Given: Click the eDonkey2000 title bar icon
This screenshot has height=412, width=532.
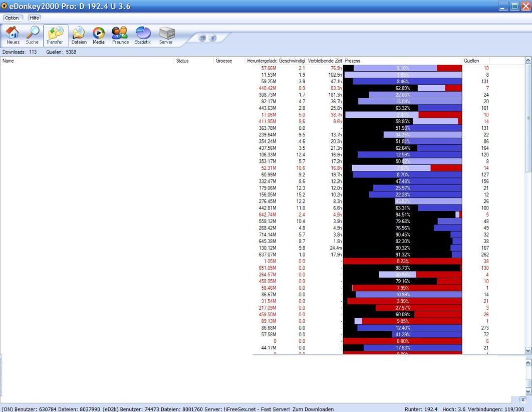Looking at the screenshot, I should coord(4,6).
